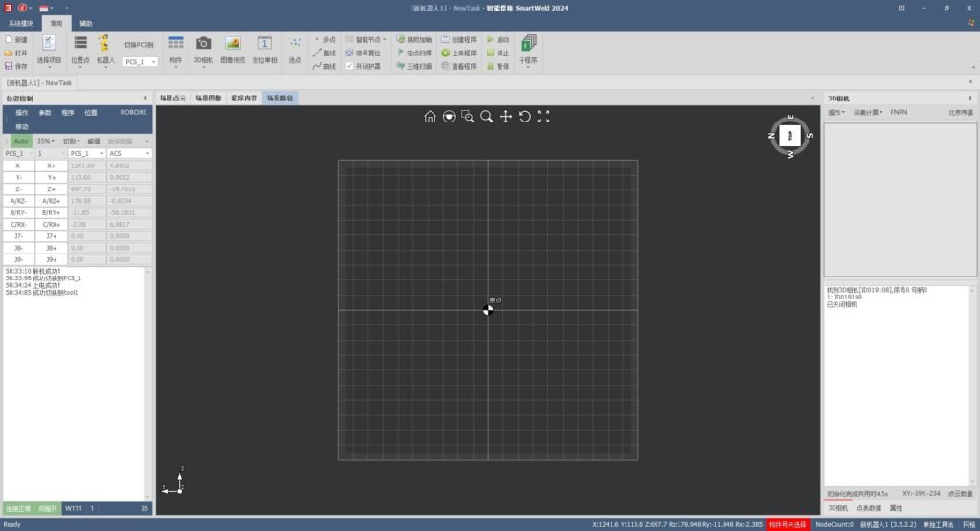Open the PCS_1 dropdown in the ribbon
980x531 pixels.
[x=140, y=62]
